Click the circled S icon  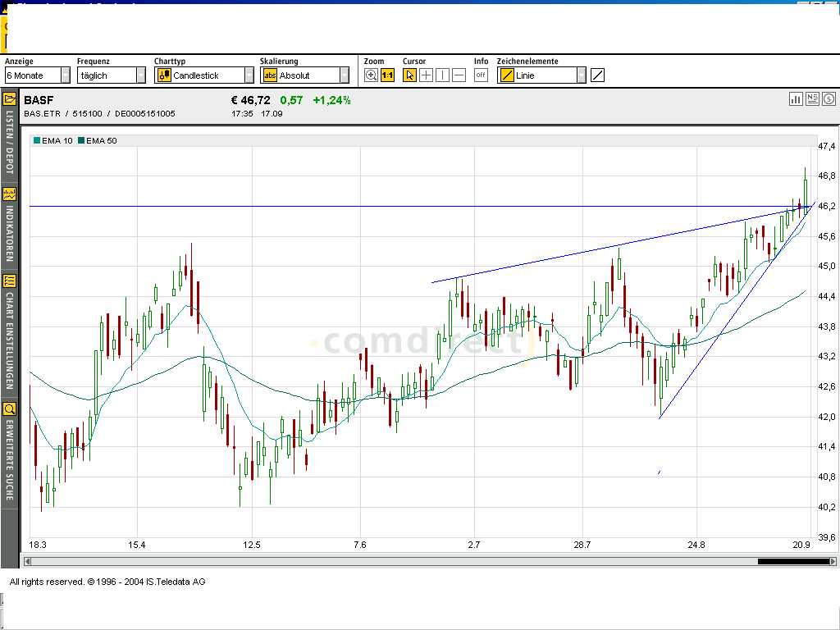click(x=829, y=99)
